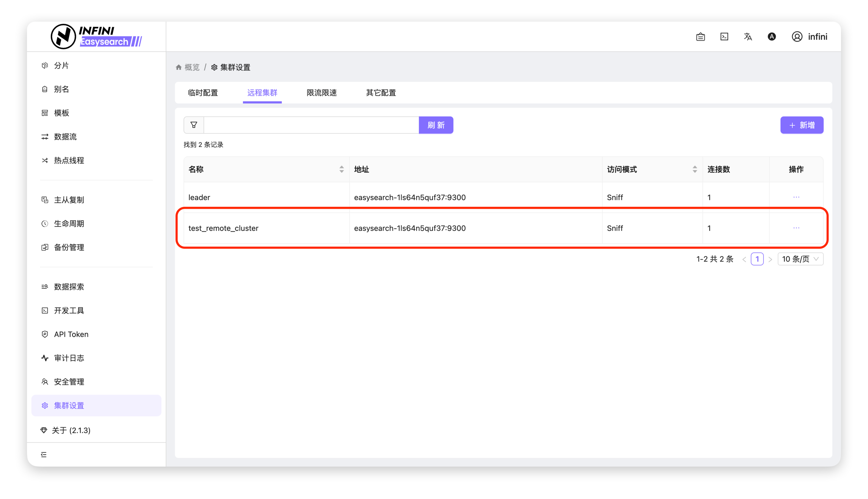The height and width of the screenshot is (499, 868).
Task: Sort table by 名称 column
Action: 341,169
